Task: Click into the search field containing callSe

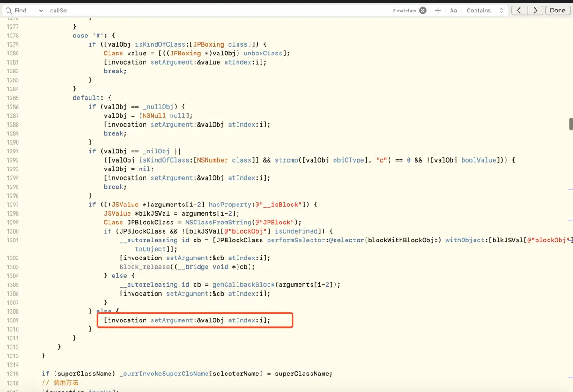Action: pos(217,11)
